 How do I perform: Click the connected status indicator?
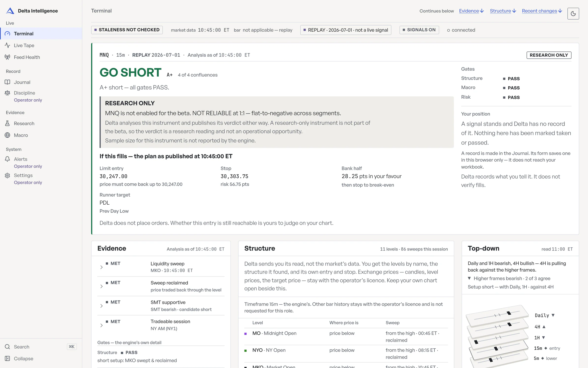(x=461, y=30)
